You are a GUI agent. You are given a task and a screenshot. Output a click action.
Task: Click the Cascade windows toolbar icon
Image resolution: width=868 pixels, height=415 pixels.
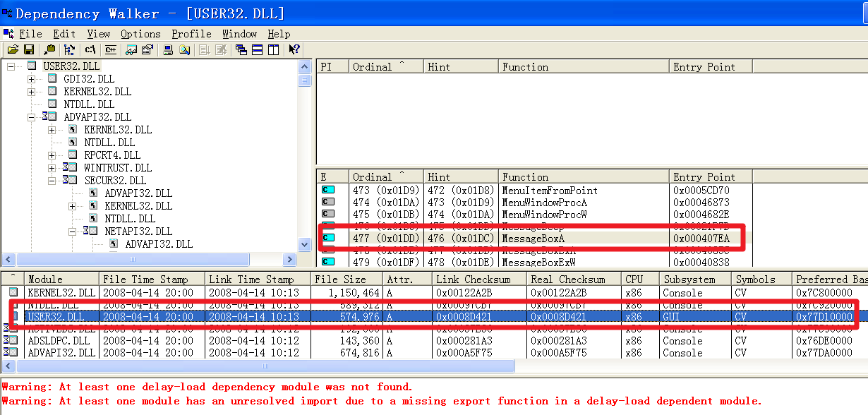(241, 49)
